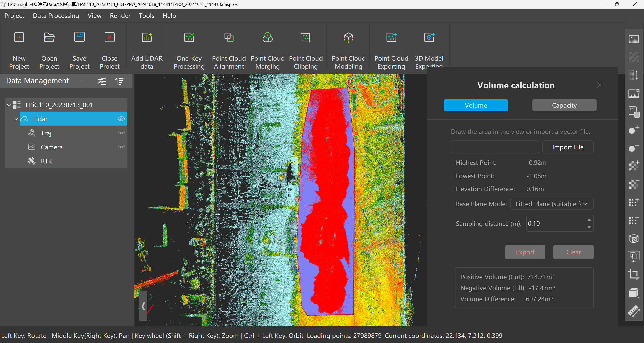Click the vector file path field
Image resolution: width=644 pixels, height=343 pixels.
[495, 147]
